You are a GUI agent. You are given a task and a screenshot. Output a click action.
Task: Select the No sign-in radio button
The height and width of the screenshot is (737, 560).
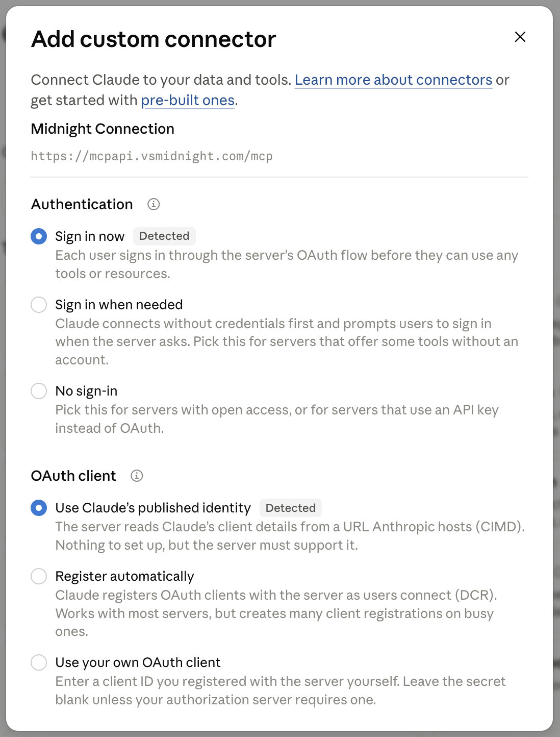point(39,391)
